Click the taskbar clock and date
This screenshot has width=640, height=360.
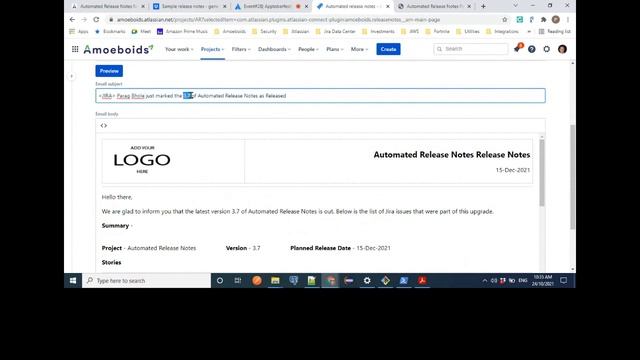(542, 280)
